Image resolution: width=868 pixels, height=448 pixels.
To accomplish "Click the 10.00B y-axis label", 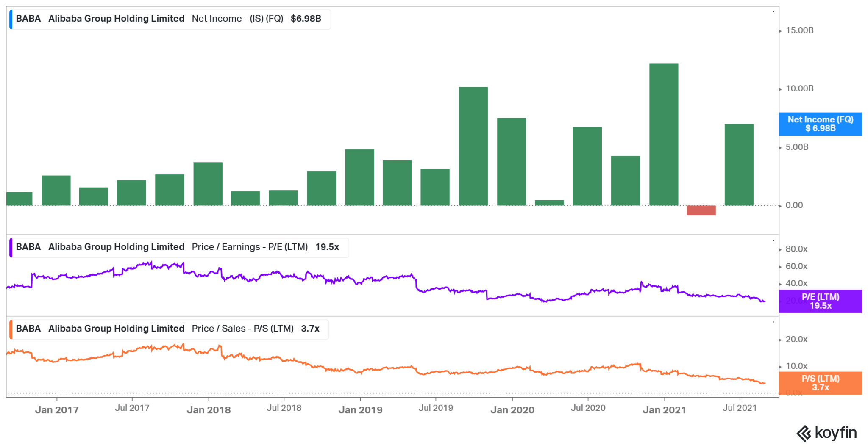I will tap(799, 88).
